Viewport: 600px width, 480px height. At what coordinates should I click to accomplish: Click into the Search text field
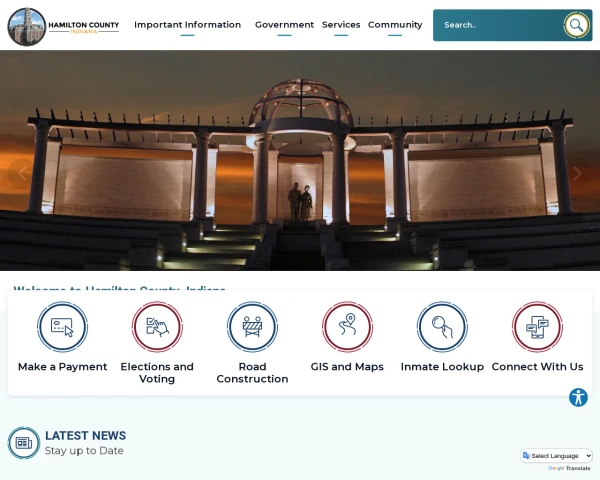pyautogui.click(x=499, y=25)
